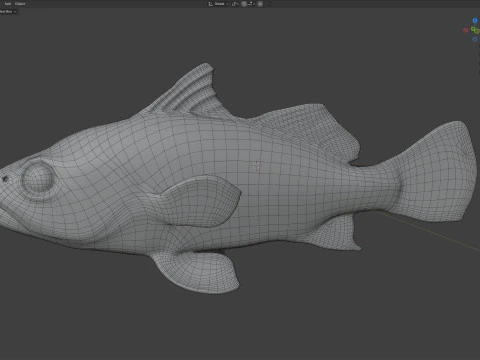Viewport: 480px width, 360px height.
Task: Click the dim negative Z gizmo handle
Action: pos(475,39)
